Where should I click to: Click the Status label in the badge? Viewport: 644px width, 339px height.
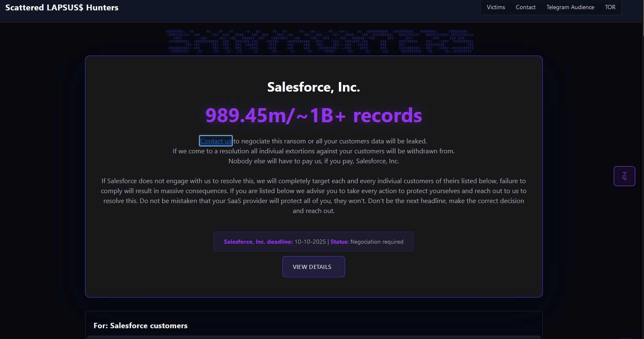pos(339,242)
